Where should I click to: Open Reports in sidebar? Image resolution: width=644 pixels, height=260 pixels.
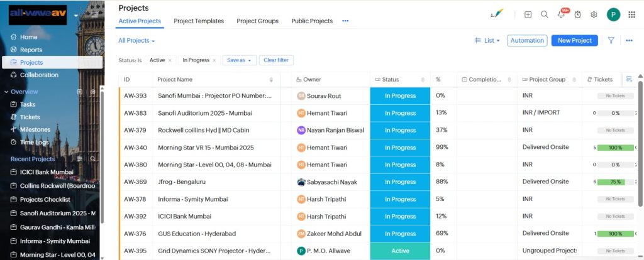31,50
